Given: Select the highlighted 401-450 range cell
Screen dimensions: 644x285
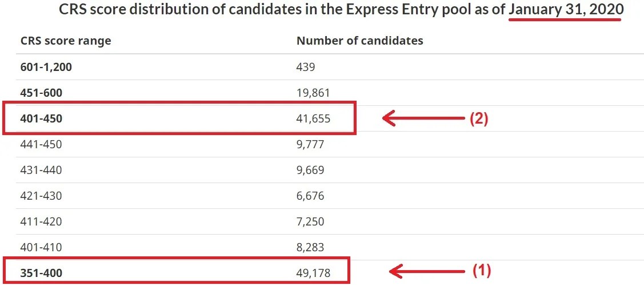Looking at the screenshot, I should click(x=41, y=118).
